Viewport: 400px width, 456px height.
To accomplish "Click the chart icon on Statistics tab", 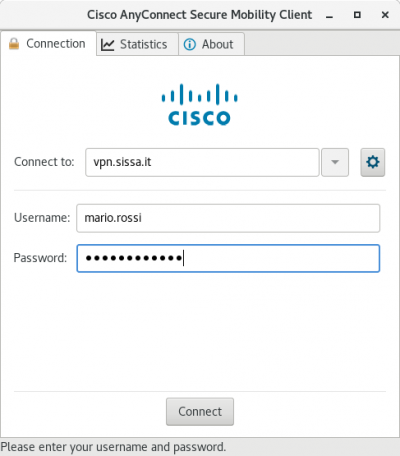I will click(107, 45).
